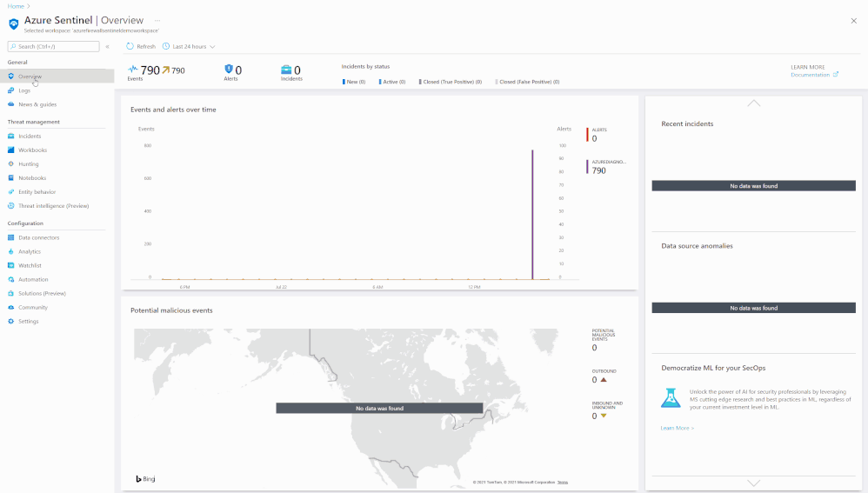Image resolution: width=868 pixels, height=493 pixels.
Task: Click the New (0) status legend
Action: tap(354, 82)
